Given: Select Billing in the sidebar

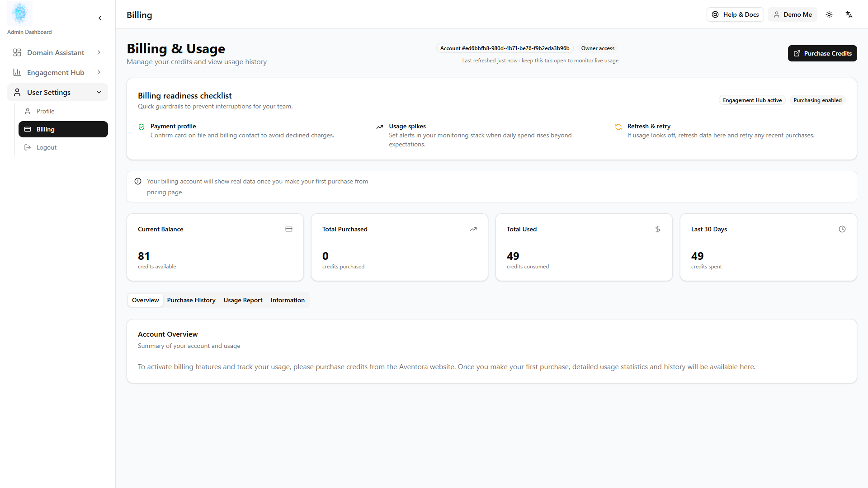Looking at the screenshot, I should (63, 129).
